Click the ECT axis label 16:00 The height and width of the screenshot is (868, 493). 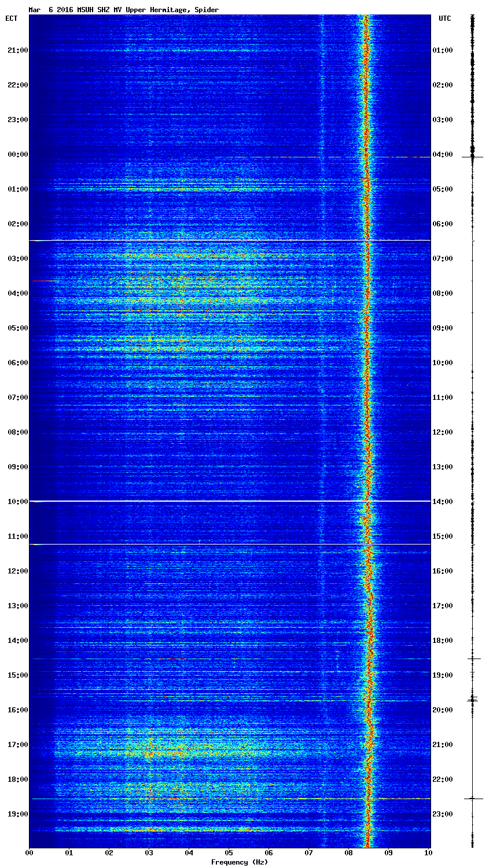coord(17,710)
